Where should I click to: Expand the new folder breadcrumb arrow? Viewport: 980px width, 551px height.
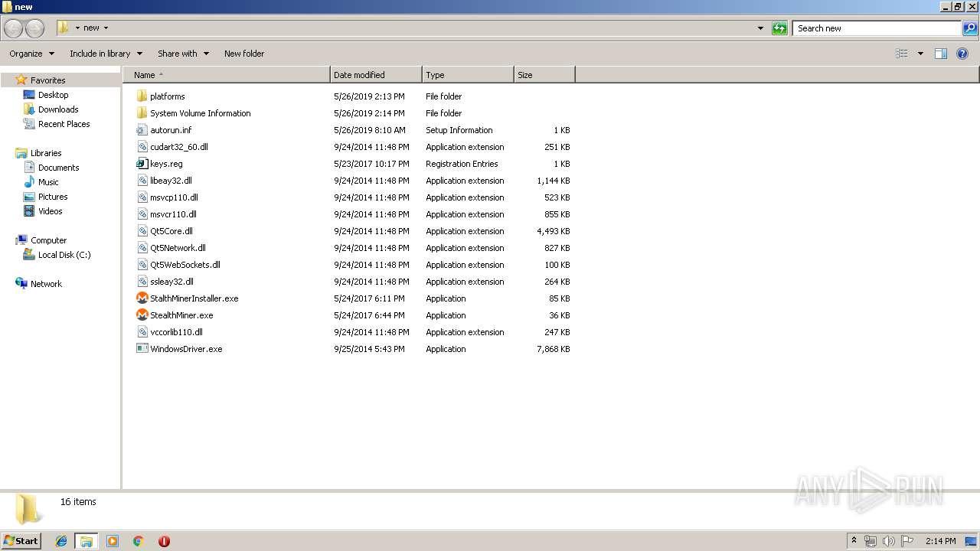point(106,28)
